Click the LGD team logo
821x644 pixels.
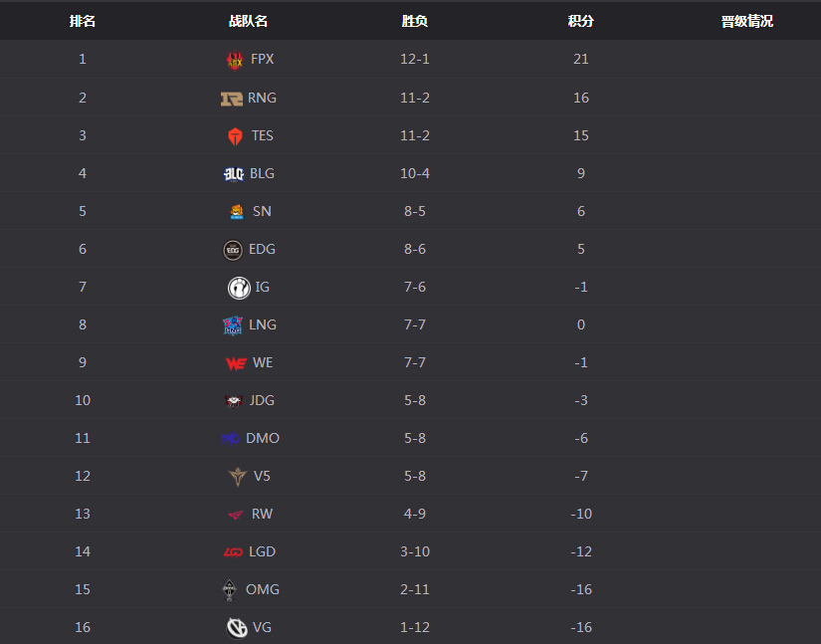pos(233,551)
